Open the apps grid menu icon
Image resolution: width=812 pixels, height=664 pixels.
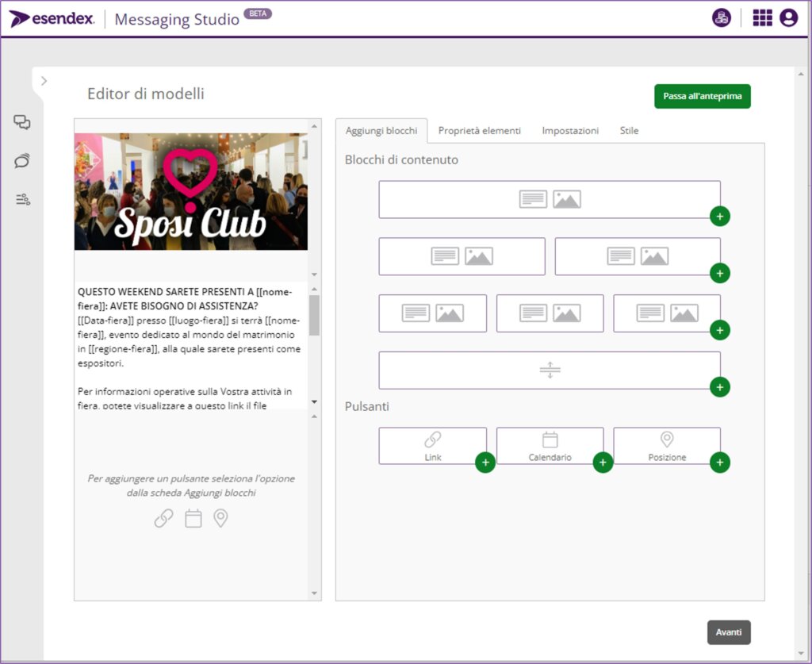pyautogui.click(x=762, y=18)
